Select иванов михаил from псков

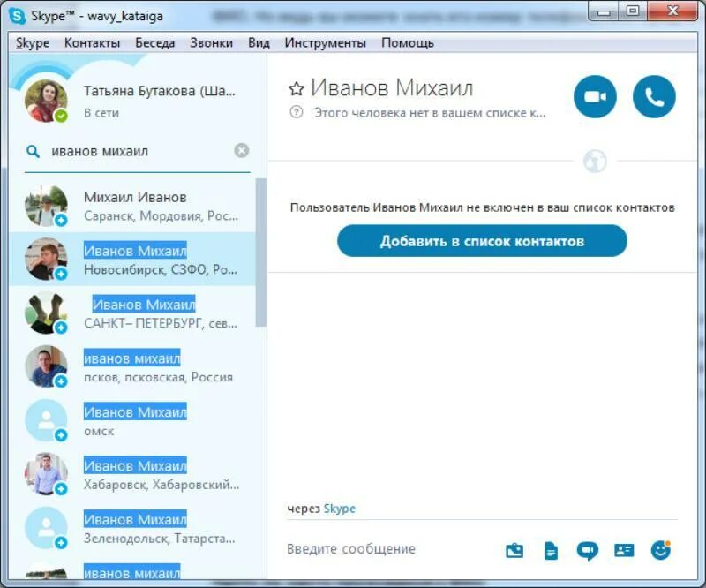tap(132, 366)
